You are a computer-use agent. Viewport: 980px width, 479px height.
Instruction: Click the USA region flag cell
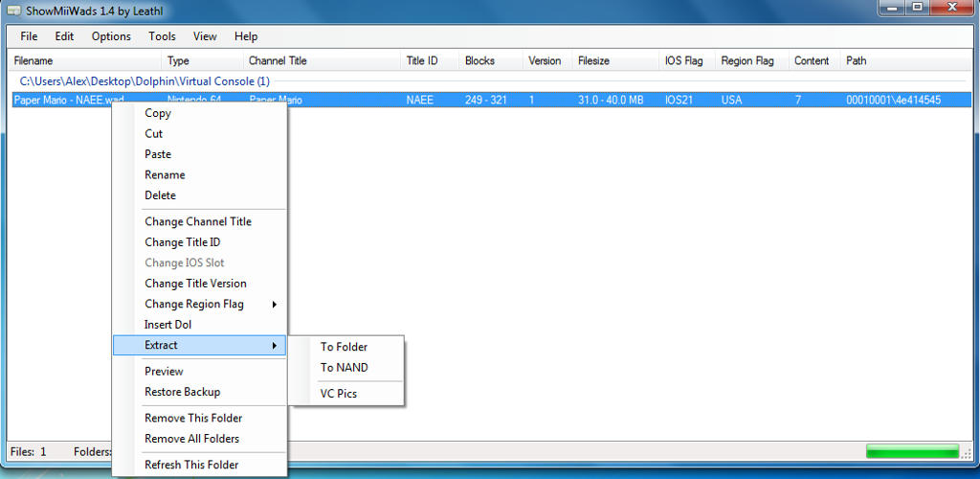[x=731, y=100]
